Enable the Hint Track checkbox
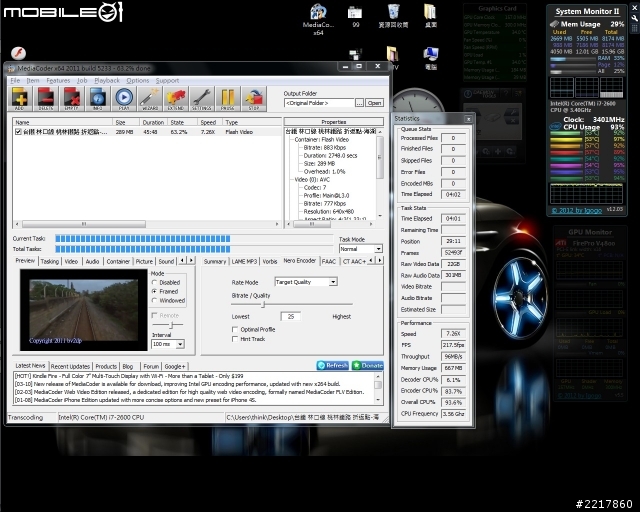Screen dimensions: 640x512 pyautogui.click(x=235, y=339)
